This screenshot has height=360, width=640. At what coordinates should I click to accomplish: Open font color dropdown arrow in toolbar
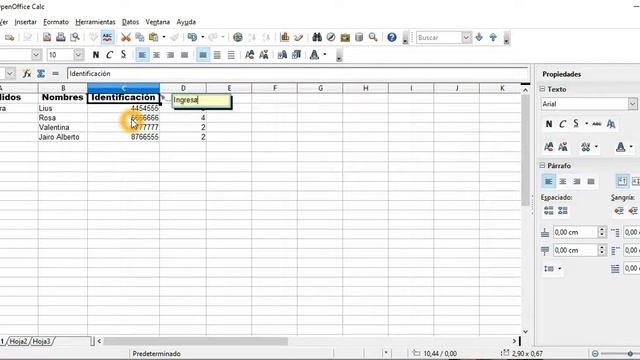coord(325,55)
